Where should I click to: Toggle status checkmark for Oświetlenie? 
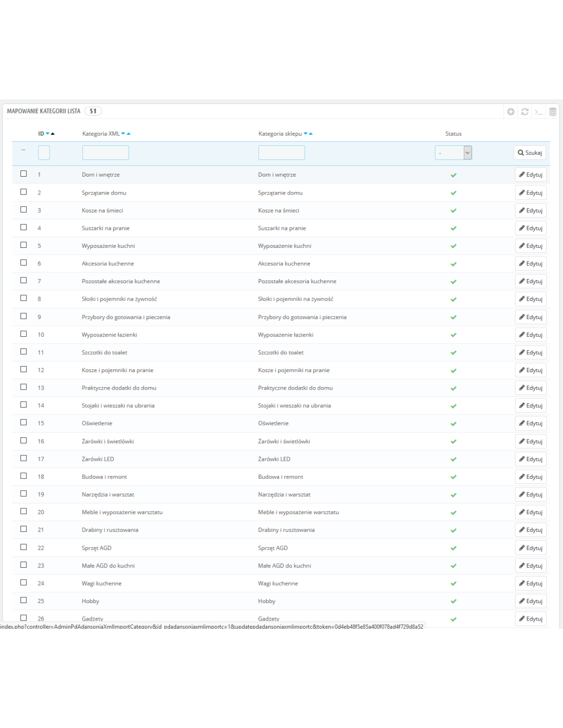(x=453, y=424)
